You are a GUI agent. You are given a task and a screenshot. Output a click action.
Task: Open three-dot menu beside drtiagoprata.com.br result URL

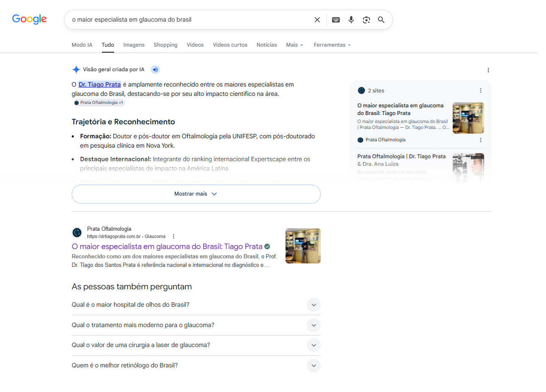174,236
